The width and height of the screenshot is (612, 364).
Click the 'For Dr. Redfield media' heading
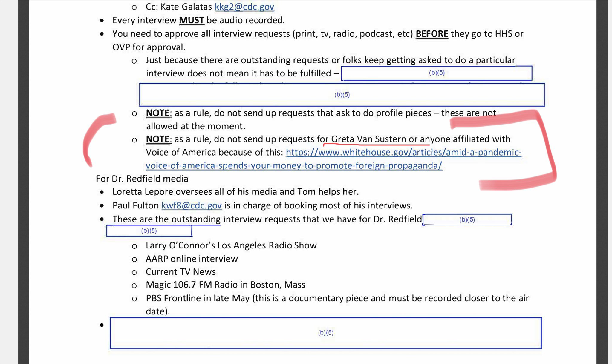pyautogui.click(x=142, y=179)
